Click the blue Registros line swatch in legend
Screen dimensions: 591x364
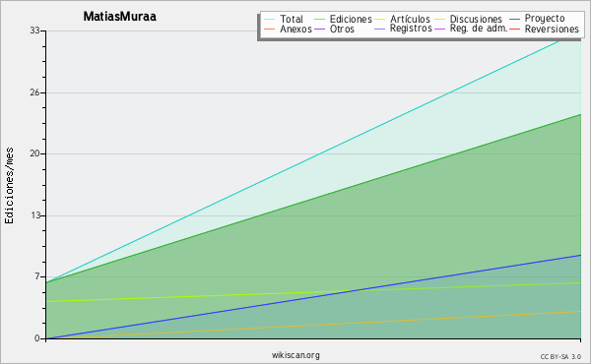pos(380,29)
